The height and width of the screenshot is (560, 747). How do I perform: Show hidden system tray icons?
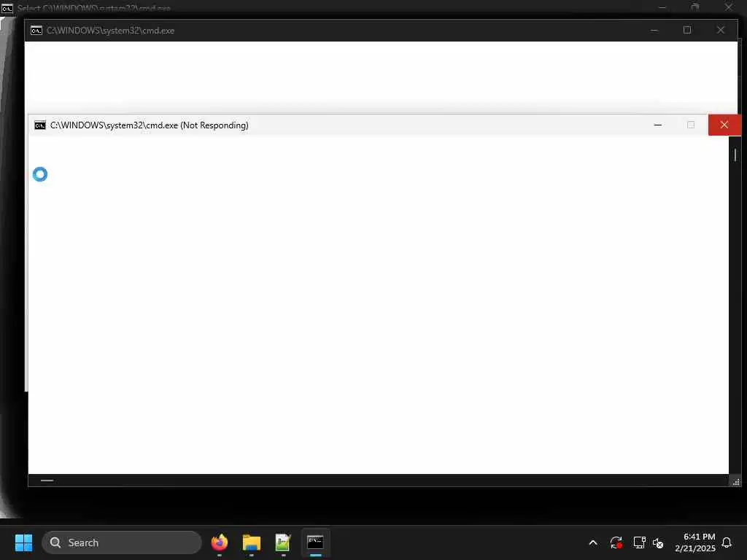593,542
